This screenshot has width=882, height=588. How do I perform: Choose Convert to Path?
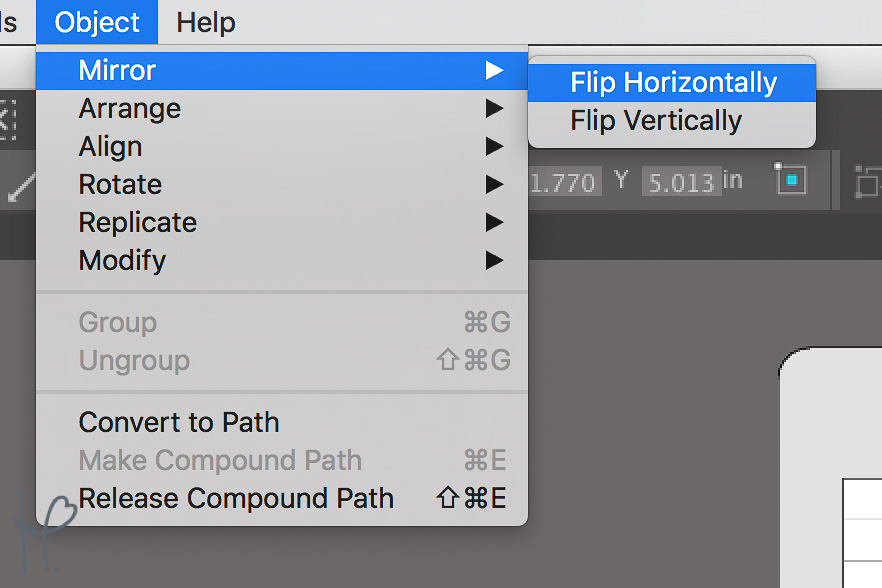pyautogui.click(x=282, y=422)
